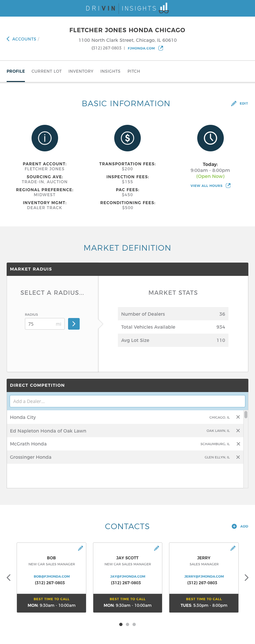Viewport: 255px width, 644px height.
Task: Open external icon beside View All Hours
Action: (228, 186)
